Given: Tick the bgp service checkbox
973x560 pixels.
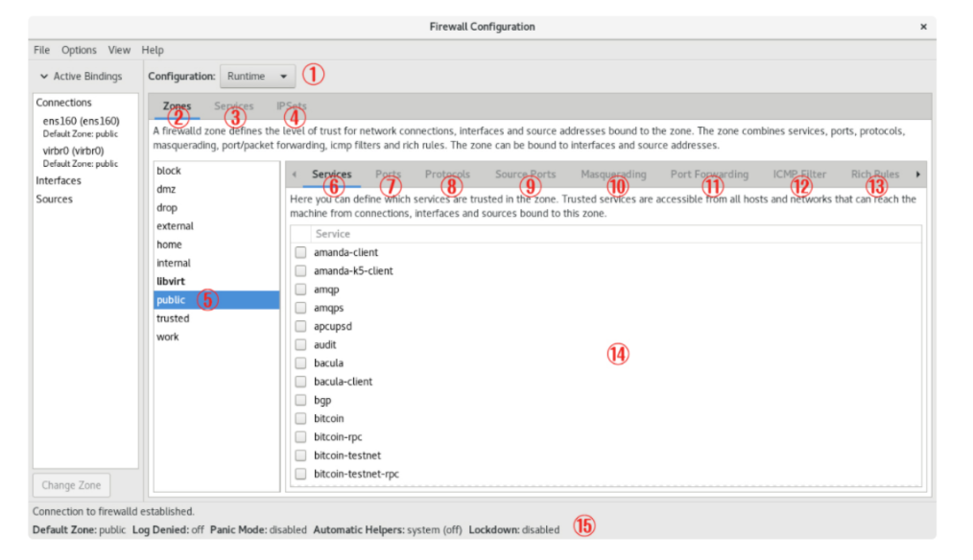Looking at the screenshot, I should (301, 400).
